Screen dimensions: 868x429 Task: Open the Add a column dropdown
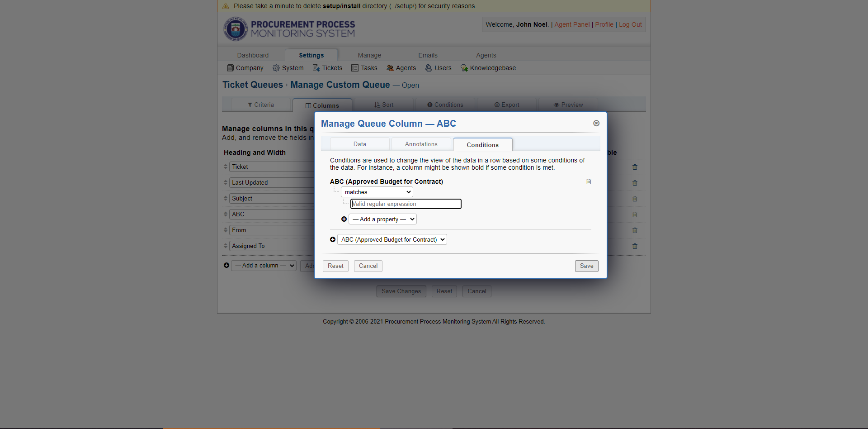264,266
